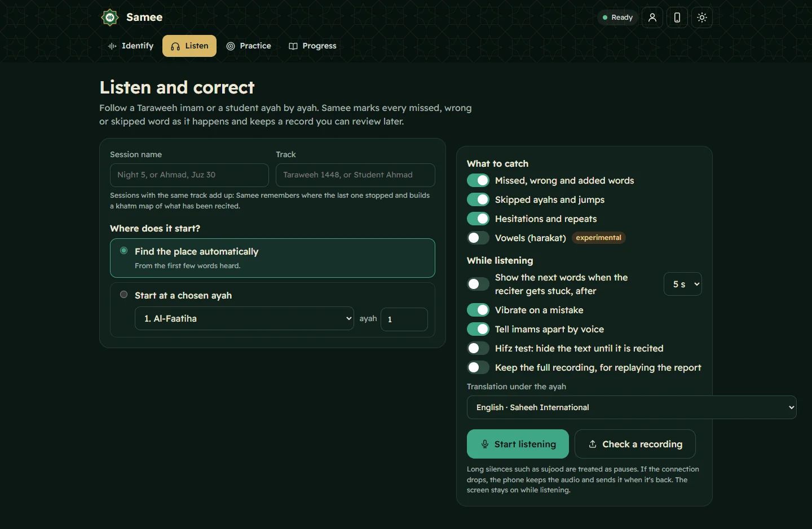The image size is (812, 529).
Task: Disable Hesitations and repeats toggle
Action: tap(478, 219)
